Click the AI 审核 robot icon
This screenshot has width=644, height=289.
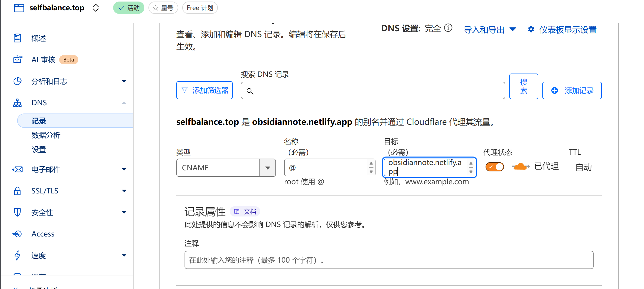pos(18,59)
